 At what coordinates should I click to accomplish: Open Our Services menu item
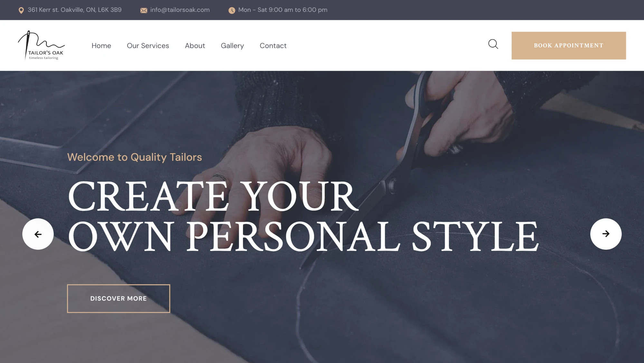coord(148,46)
